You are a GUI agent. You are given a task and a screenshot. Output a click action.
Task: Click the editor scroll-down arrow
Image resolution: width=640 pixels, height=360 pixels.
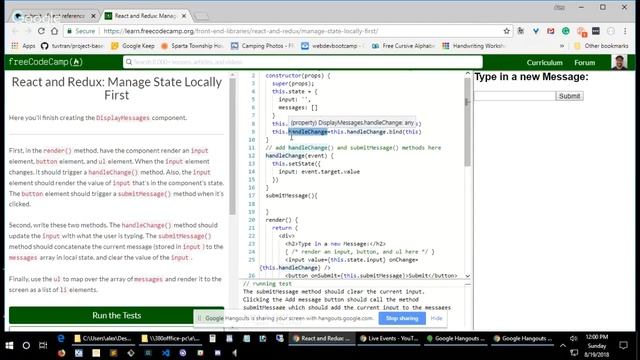pos(467,276)
